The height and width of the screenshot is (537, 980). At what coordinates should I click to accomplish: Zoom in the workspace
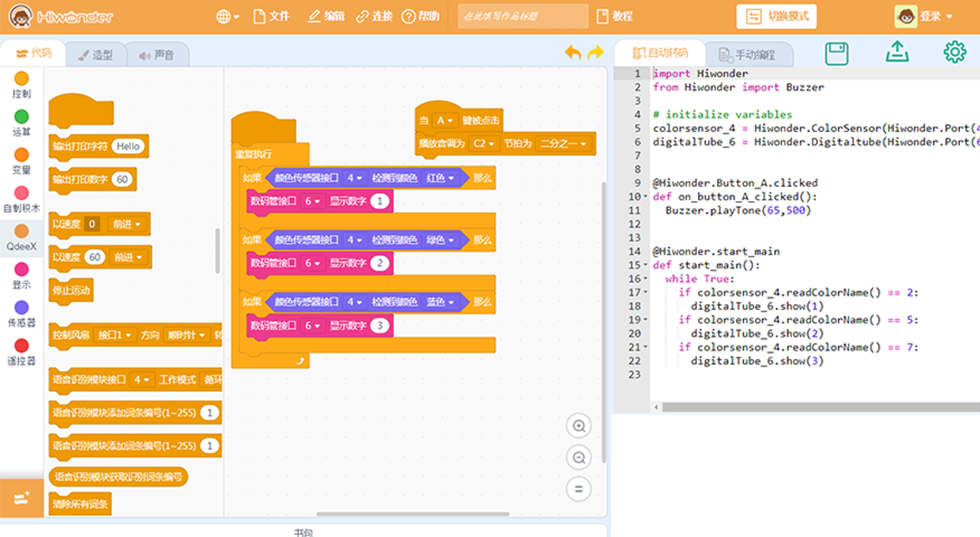click(x=578, y=426)
